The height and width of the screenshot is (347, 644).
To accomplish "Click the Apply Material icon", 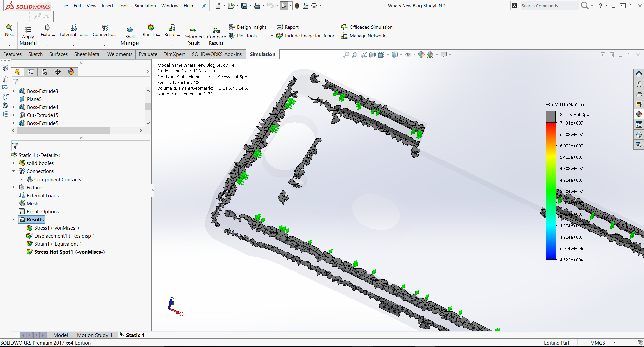I will pos(28,30).
